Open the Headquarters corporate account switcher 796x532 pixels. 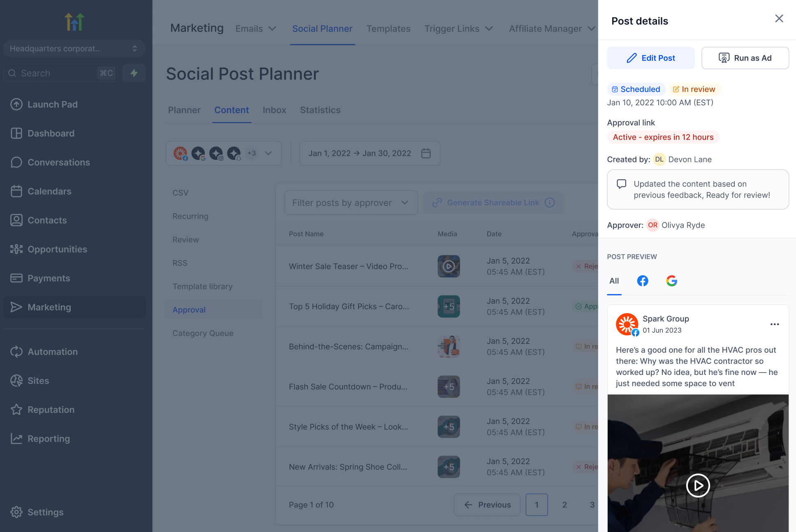tap(74, 49)
